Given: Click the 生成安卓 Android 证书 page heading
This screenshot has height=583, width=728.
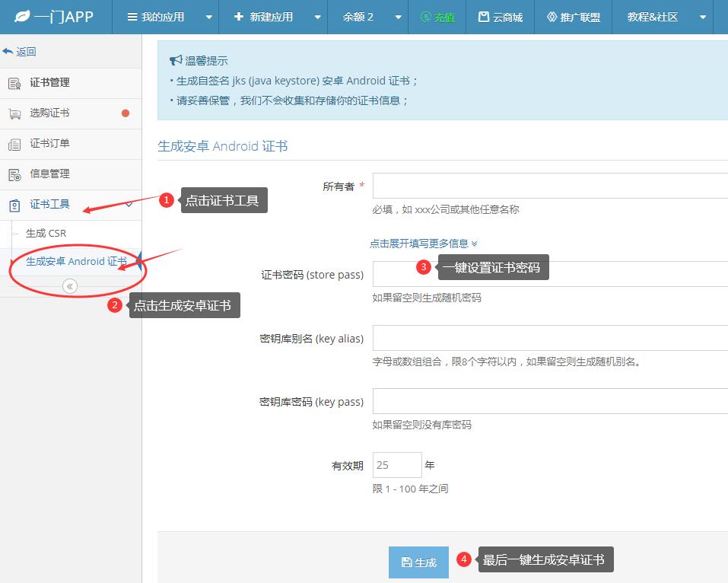Looking at the screenshot, I should tap(222, 146).
